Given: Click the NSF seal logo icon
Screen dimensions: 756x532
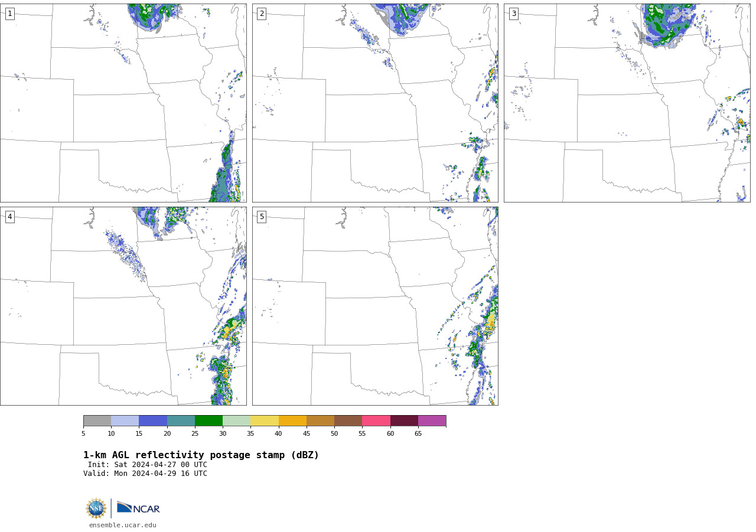Looking at the screenshot, I should [x=96, y=508].
